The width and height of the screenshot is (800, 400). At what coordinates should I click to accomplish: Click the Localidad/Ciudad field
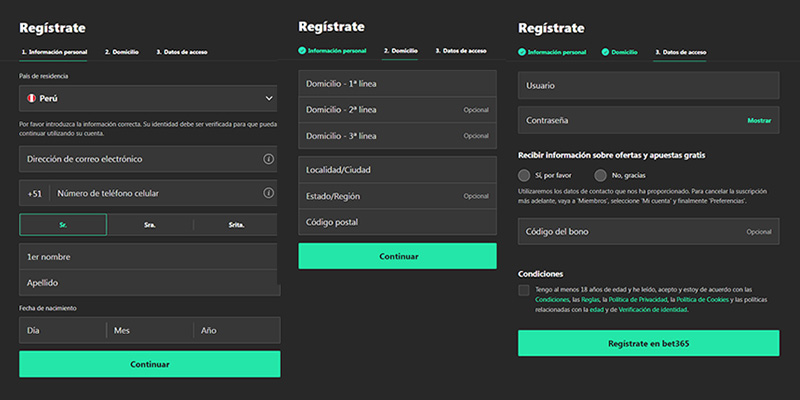[397, 170]
